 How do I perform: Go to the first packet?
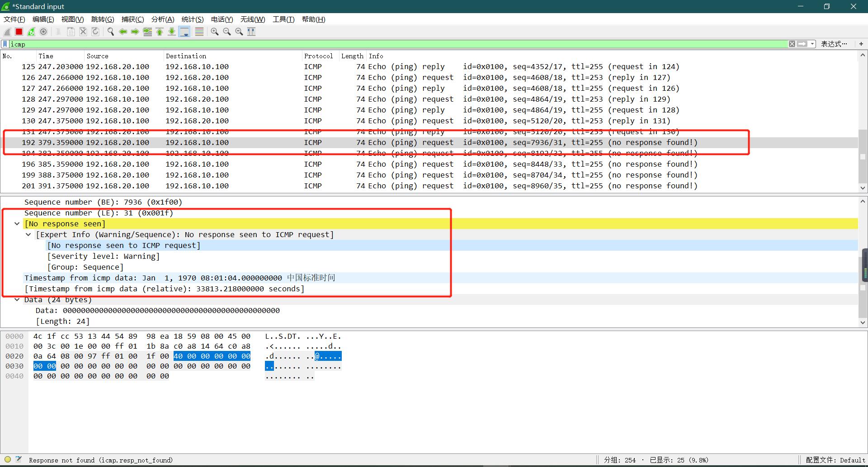point(160,32)
